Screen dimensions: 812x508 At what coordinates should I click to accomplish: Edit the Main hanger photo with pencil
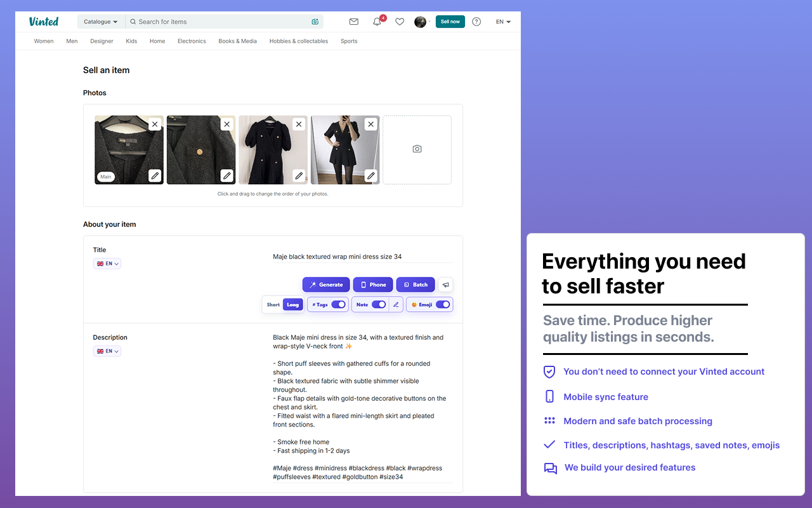point(155,175)
